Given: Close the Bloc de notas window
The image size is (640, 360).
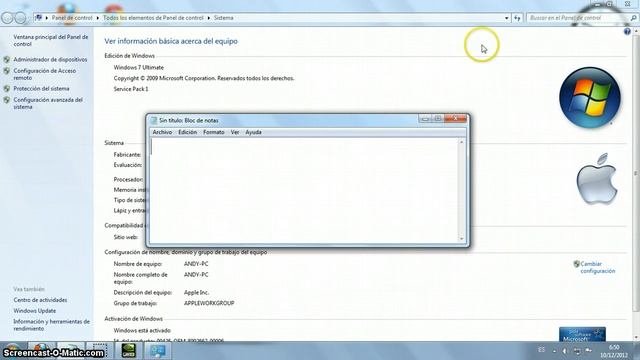Looking at the screenshot, I should tap(456, 119).
